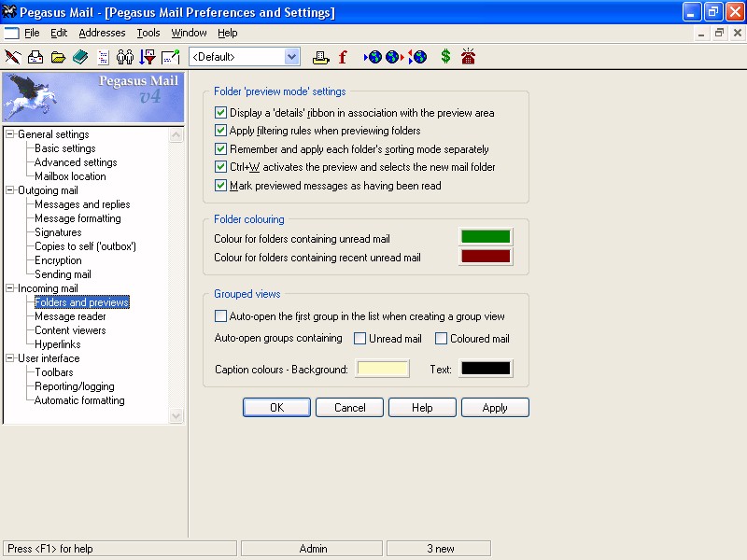Click the green dollar sign icon
Viewport: 747px width, 560px height.
[445, 57]
